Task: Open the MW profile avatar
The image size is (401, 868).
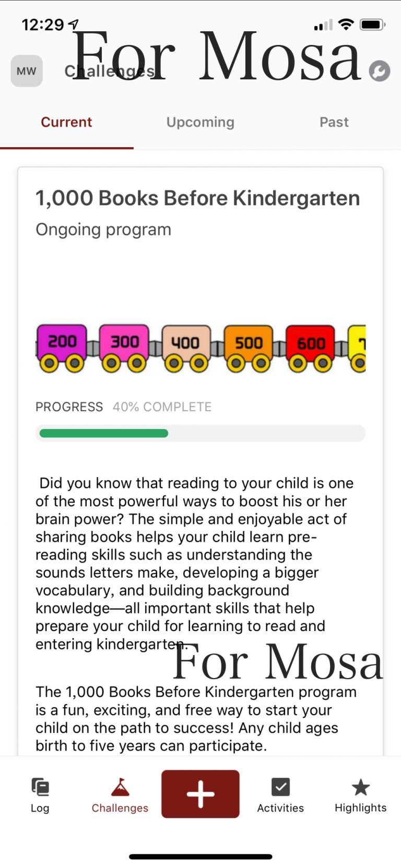Action: click(27, 71)
